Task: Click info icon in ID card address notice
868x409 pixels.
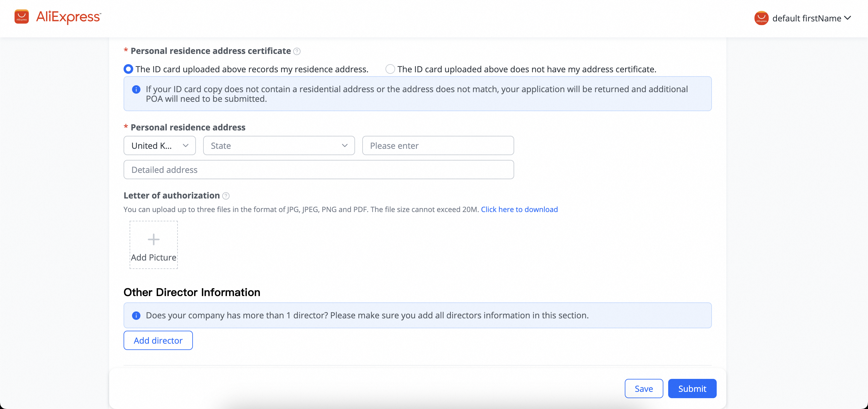Action: [136, 89]
